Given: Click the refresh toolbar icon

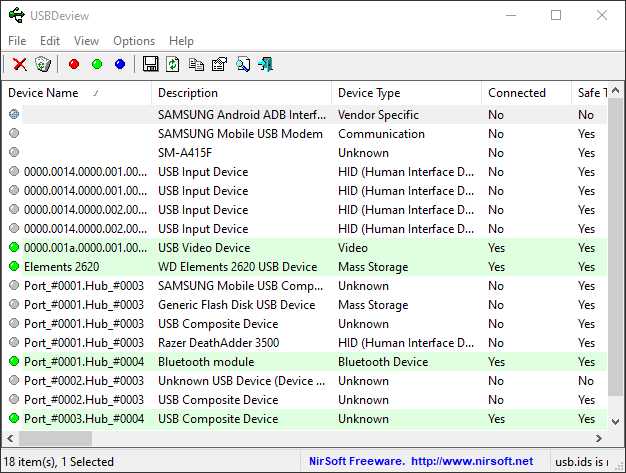Looking at the screenshot, I should [x=173, y=64].
